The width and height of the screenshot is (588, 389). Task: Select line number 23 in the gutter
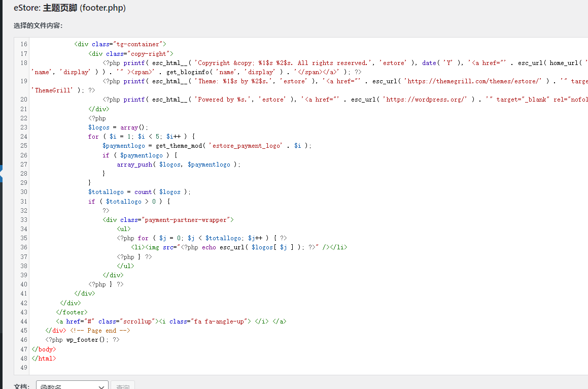click(24, 127)
